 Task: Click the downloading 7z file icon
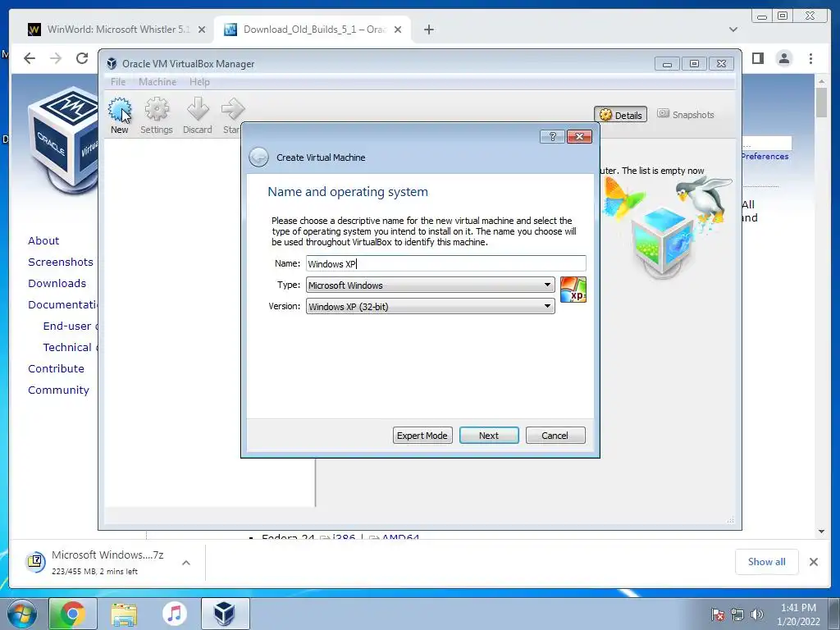click(35, 561)
